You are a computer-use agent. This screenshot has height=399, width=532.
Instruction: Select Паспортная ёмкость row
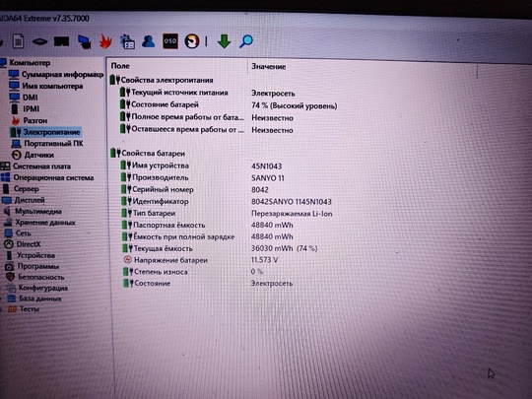(208, 225)
